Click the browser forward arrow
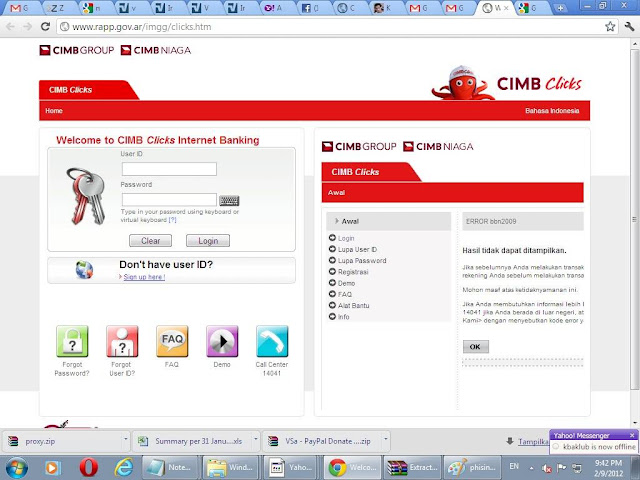This screenshot has width=640, height=480. click(27, 27)
